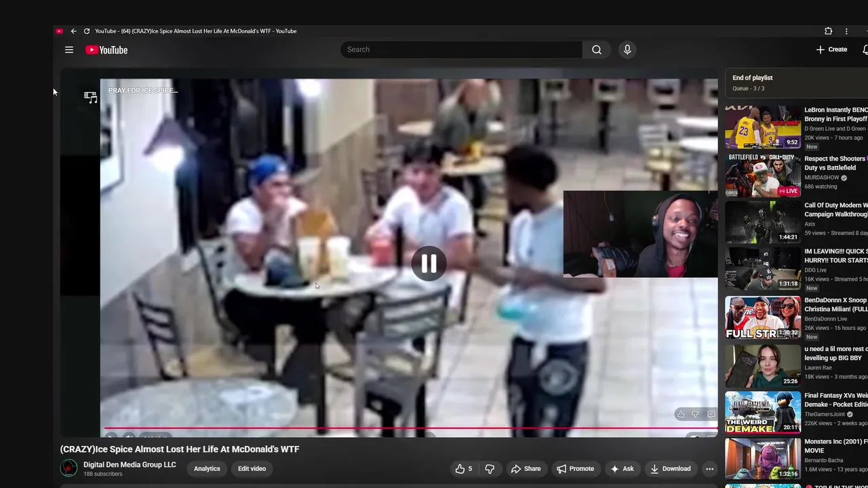The image size is (868, 488).
Task: Expand the End of playlist queue panel
Action: tap(797, 83)
